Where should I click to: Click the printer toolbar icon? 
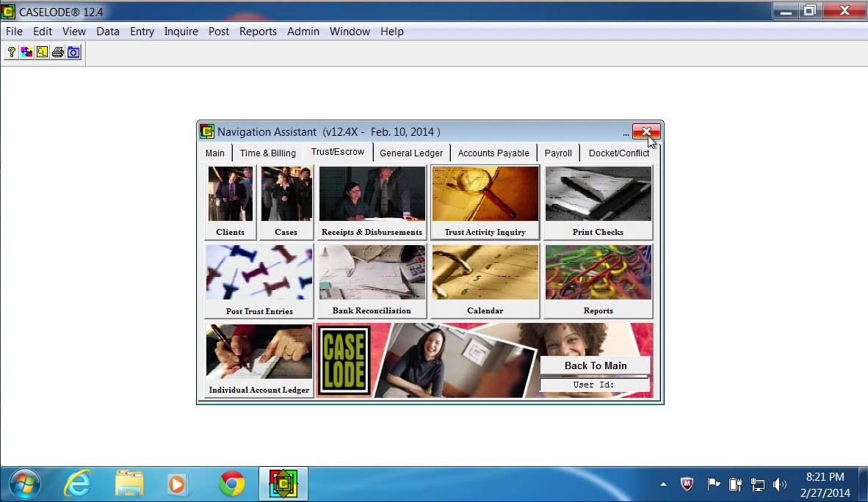point(57,53)
